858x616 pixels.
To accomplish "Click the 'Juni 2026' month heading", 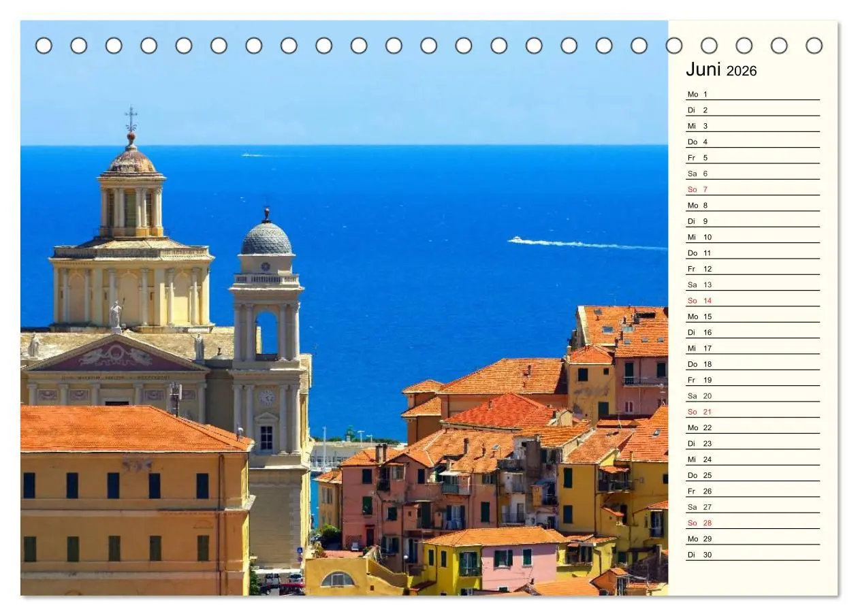I will 721,70.
